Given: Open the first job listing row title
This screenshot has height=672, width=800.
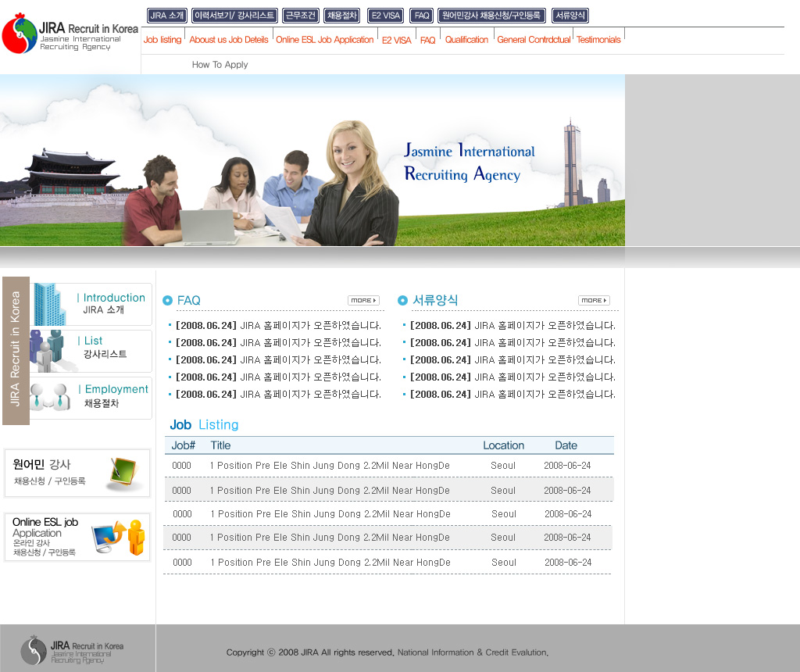Looking at the screenshot, I should tap(330, 466).
